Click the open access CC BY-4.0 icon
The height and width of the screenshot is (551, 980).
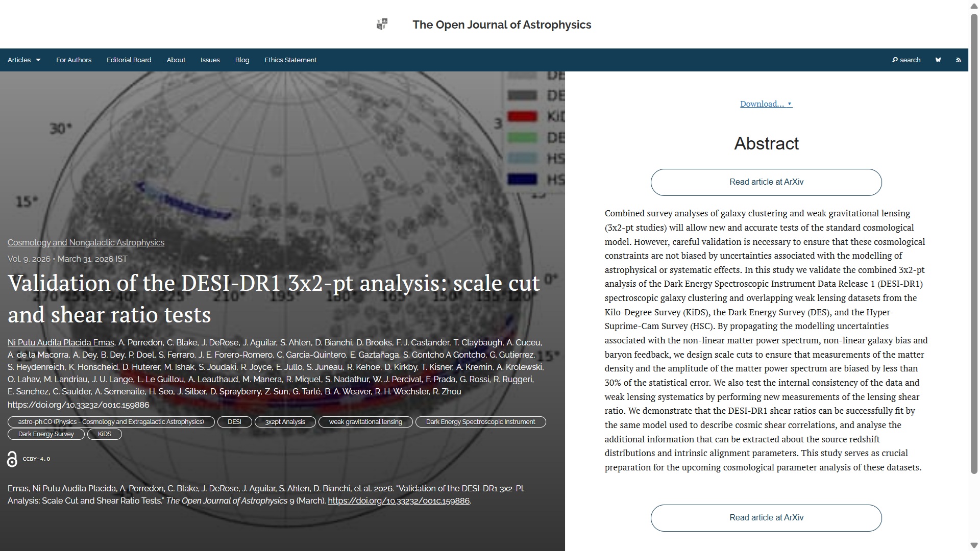12,459
